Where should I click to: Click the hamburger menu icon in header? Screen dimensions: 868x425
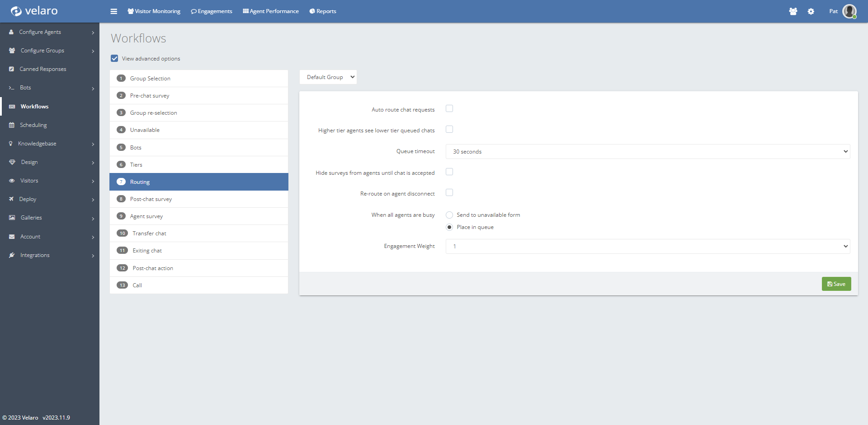coord(113,11)
